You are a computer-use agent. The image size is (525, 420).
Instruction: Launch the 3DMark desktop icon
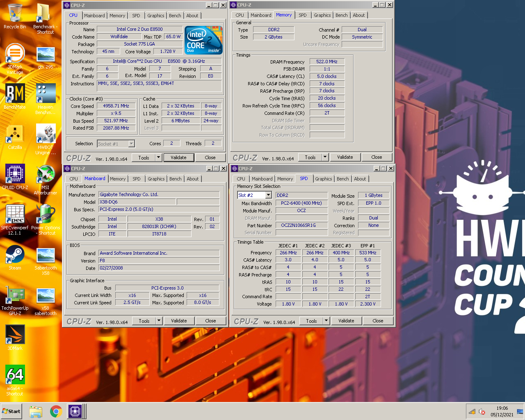[15, 338]
